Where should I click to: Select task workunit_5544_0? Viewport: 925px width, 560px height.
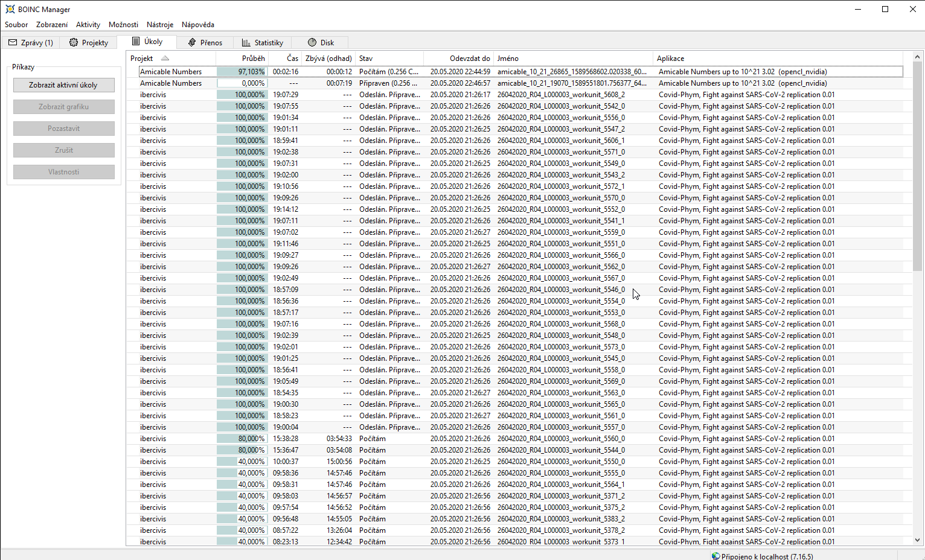(561, 450)
